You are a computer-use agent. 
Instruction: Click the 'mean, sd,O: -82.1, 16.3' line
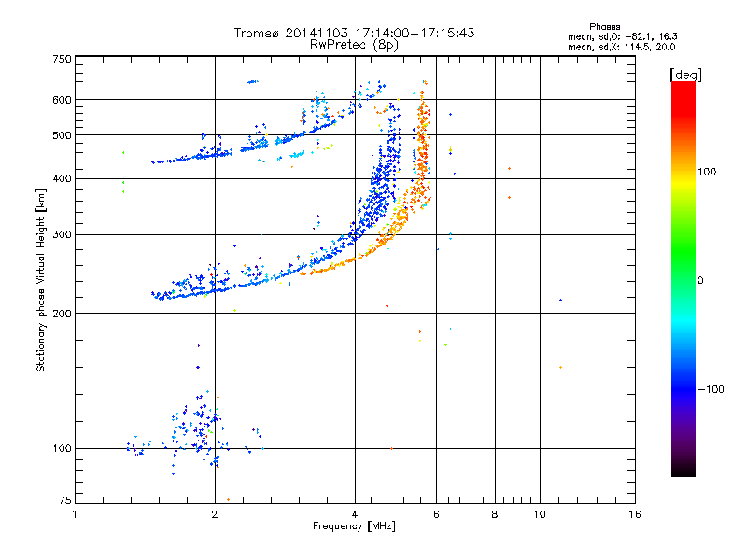point(622,36)
